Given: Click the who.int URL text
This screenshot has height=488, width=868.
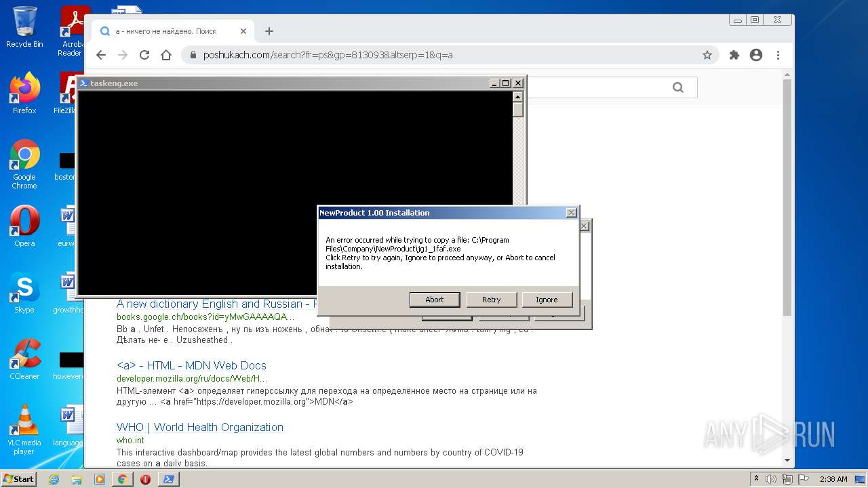Looking at the screenshot, I should 130,441.
